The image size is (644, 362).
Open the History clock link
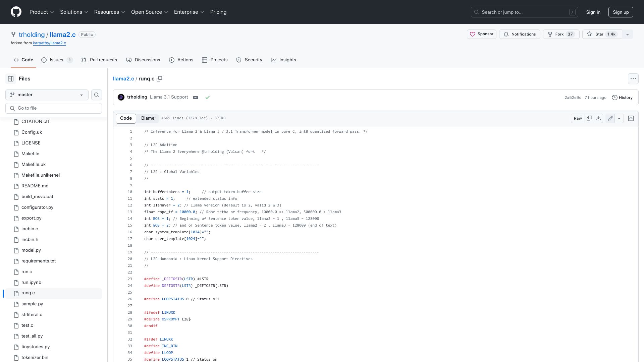[x=622, y=98]
